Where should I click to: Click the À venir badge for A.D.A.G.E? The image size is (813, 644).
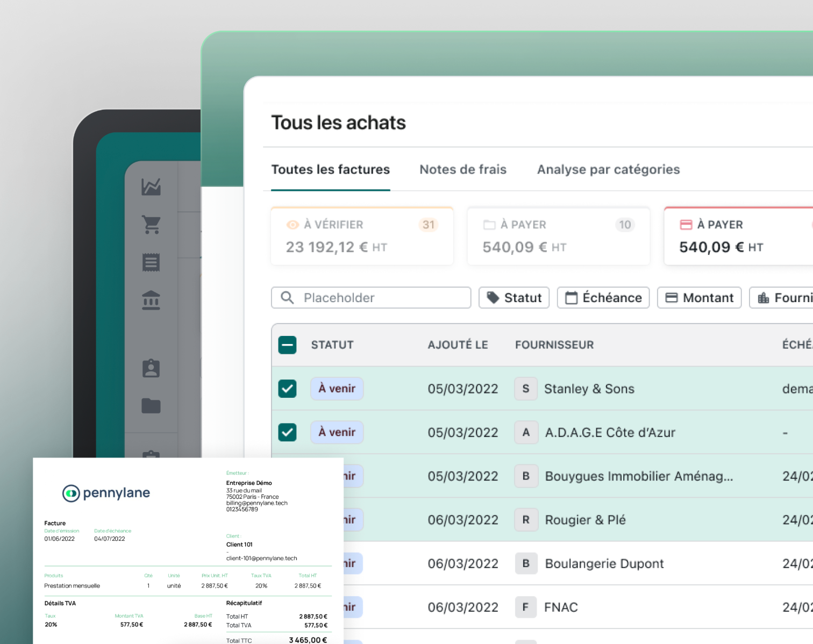click(x=337, y=432)
